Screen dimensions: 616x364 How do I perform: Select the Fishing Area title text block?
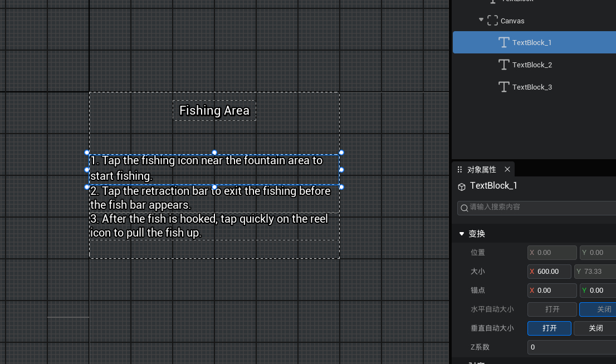point(214,111)
